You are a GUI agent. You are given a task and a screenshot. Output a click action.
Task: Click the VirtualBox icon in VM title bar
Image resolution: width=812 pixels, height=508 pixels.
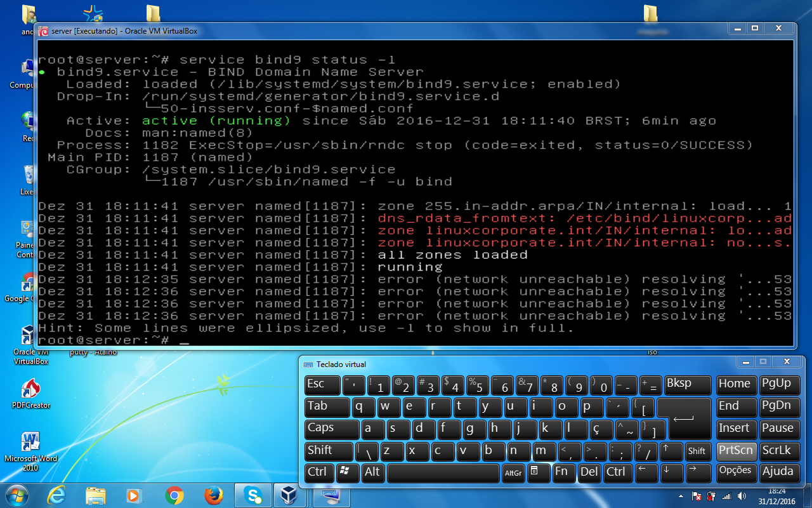(43, 30)
